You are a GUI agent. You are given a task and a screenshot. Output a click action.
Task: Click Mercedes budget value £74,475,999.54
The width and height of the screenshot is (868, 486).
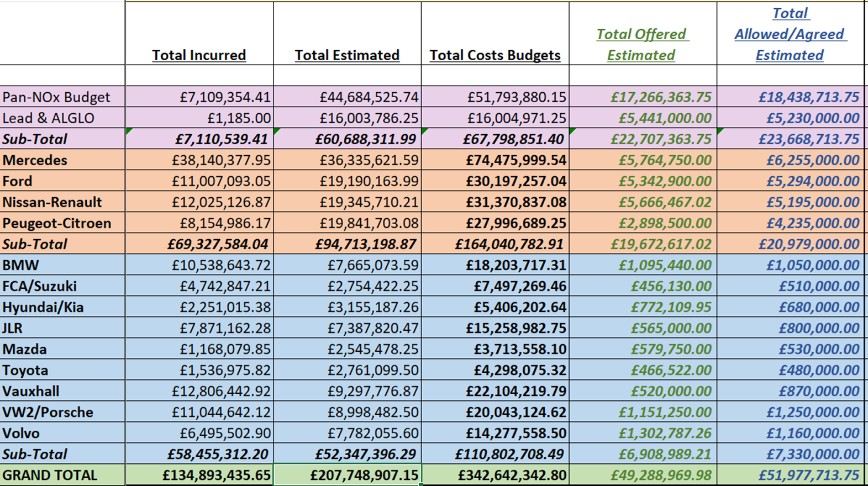(x=496, y=160)
